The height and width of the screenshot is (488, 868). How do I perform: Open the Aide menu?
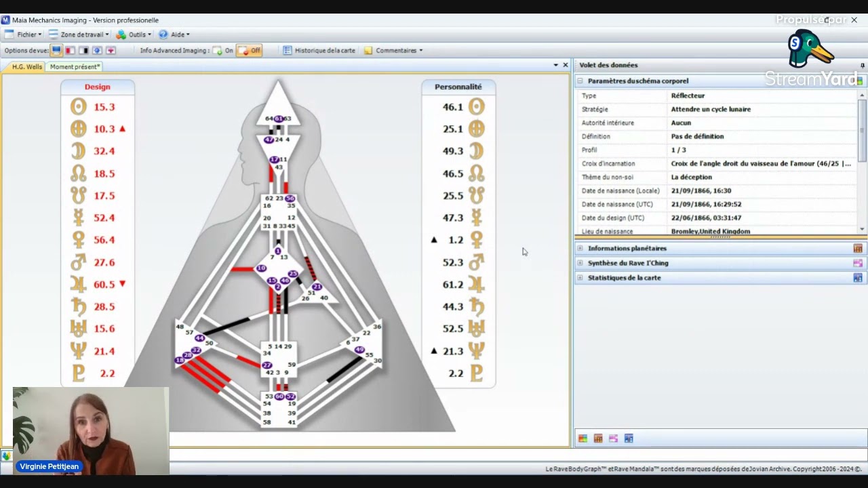coord(174,35)
